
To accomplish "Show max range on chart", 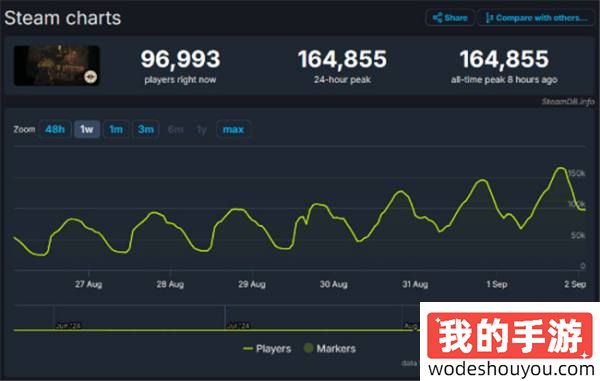I will [233, 129].
